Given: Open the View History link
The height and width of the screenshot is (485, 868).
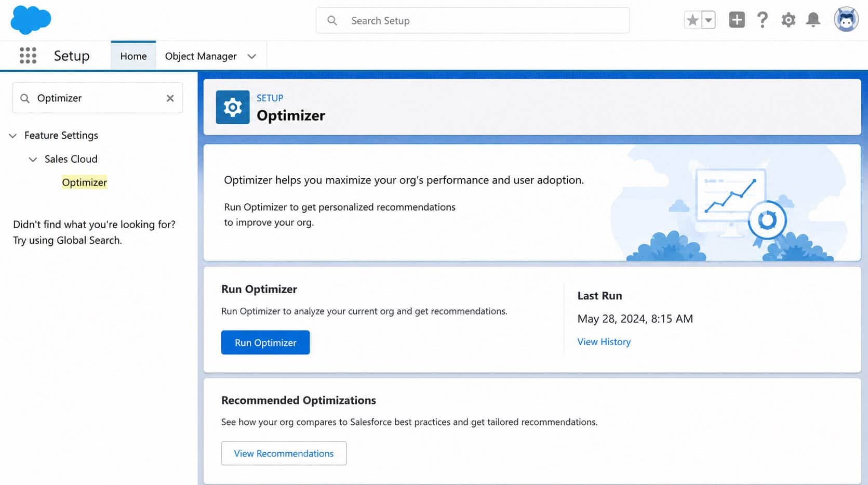Looking at the screenshot, I should coord(604,342).
